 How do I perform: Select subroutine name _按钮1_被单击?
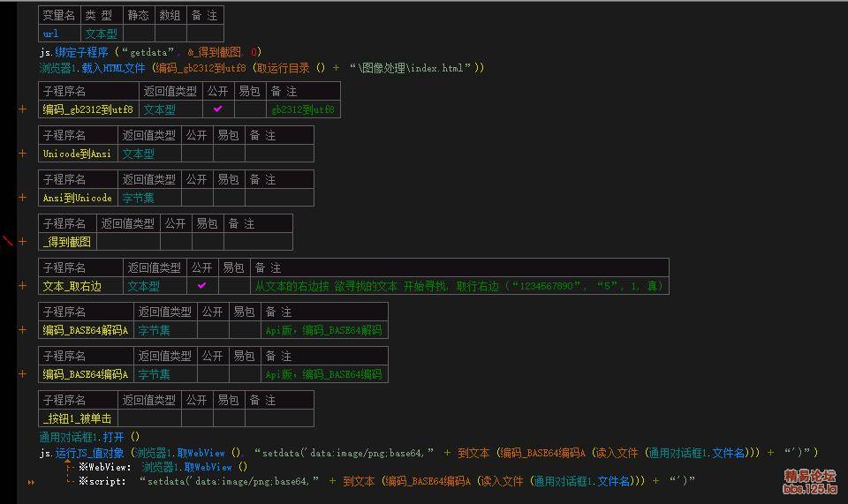pos(78,418)
